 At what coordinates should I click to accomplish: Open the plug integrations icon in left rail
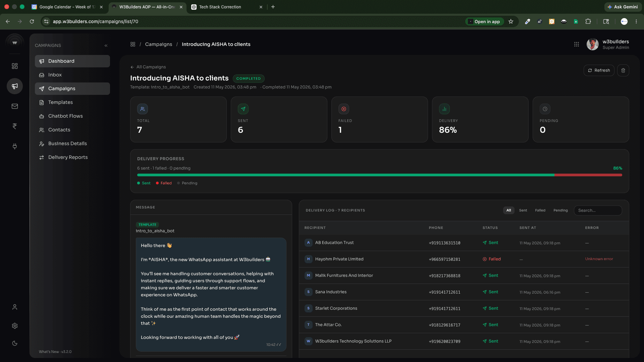click(x=15, y=146)
